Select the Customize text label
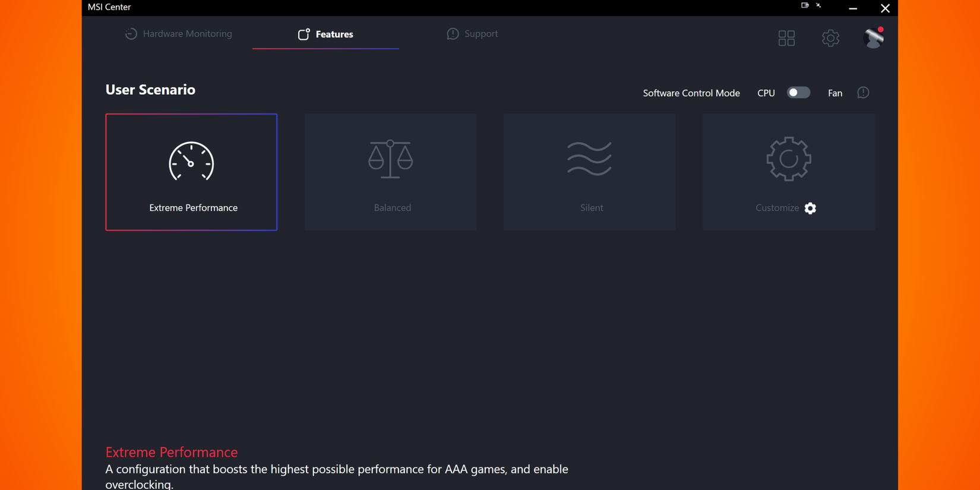Image resolution: width=980 pixels, height=490 pixels. point(777,208)
